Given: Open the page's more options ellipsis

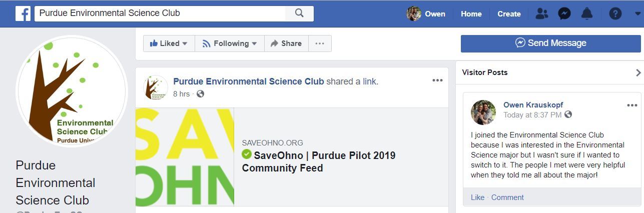Looking at the screenshot, I should click(320, 43).
